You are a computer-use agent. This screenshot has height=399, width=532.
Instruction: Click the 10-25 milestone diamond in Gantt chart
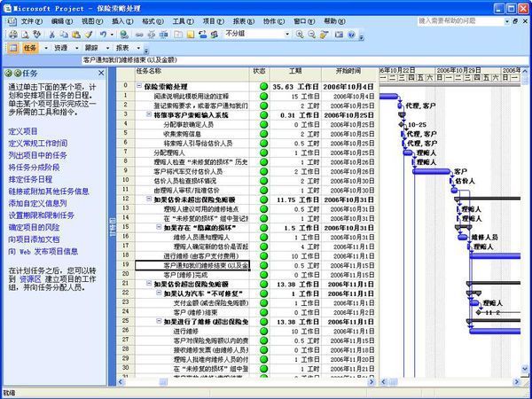402,124
